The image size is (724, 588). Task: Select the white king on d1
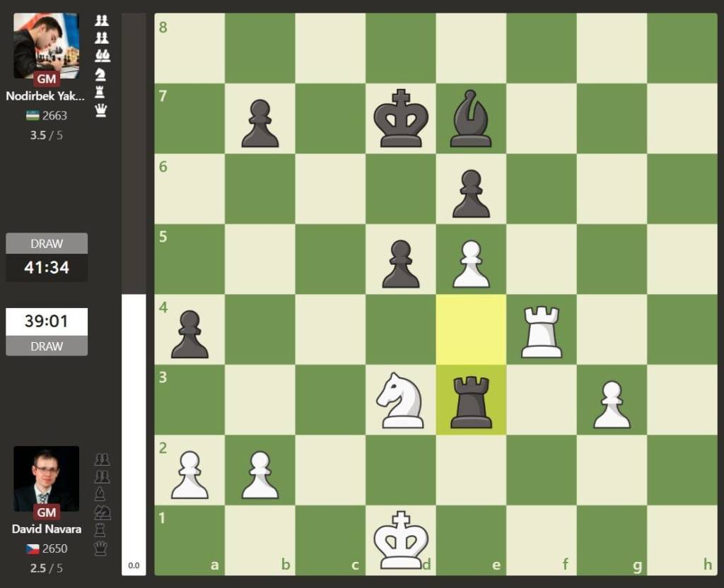tap(401, 540)
